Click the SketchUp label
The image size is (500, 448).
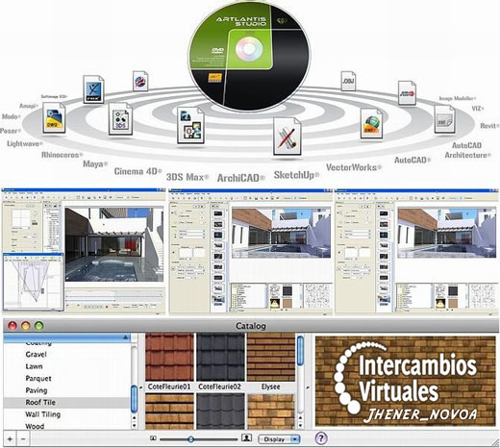296,175
